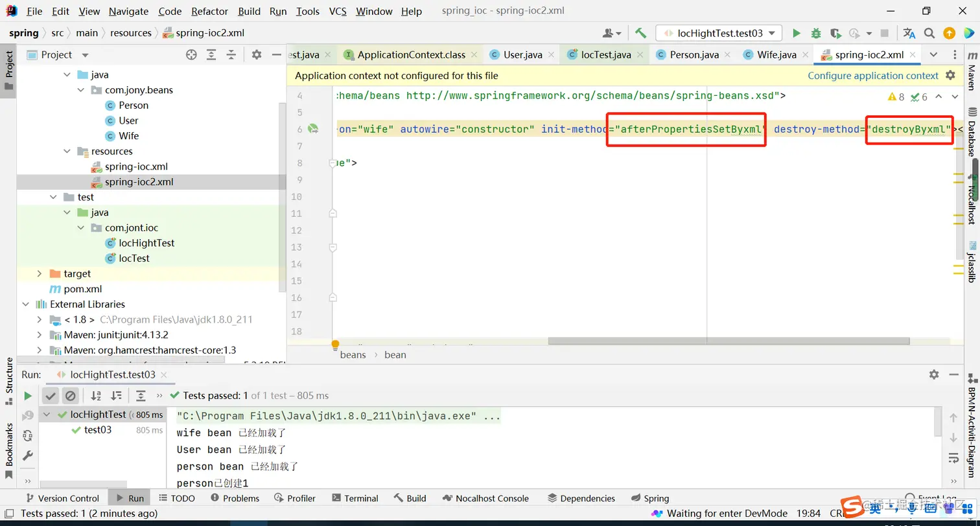980x526 pixels.
Task: Switch to the Wife.java editor tab
Action: [776, 55]
